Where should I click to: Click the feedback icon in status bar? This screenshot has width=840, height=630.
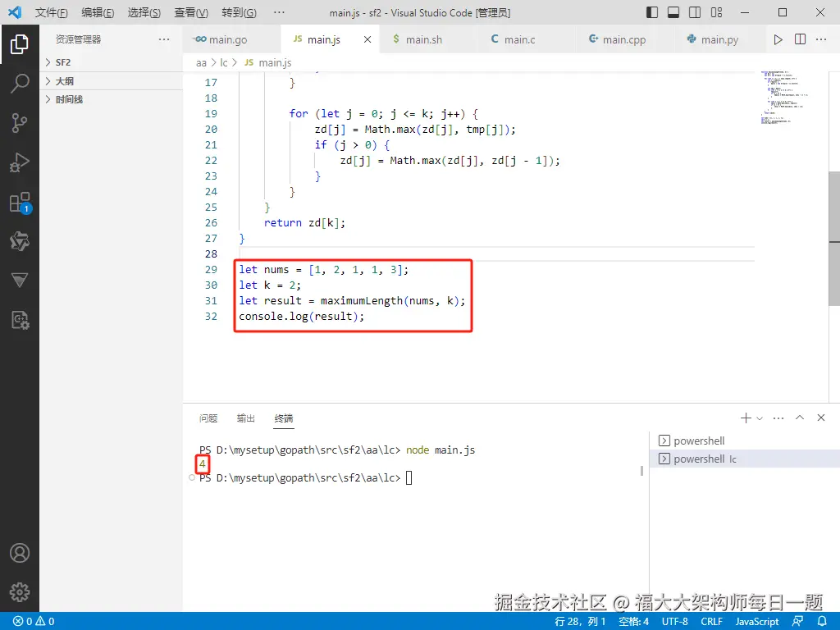797,621
